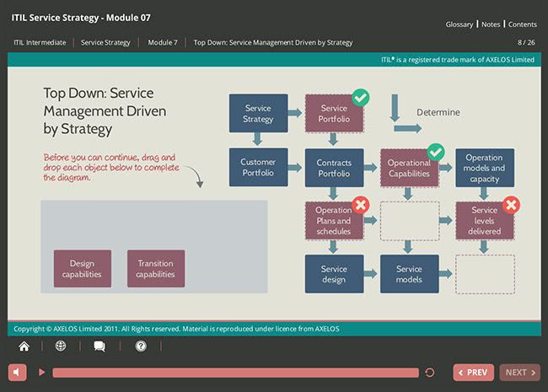This screenshot has width=548, height=392.
Task: Click the play triangle icon
Action: [x=41, y=373]
